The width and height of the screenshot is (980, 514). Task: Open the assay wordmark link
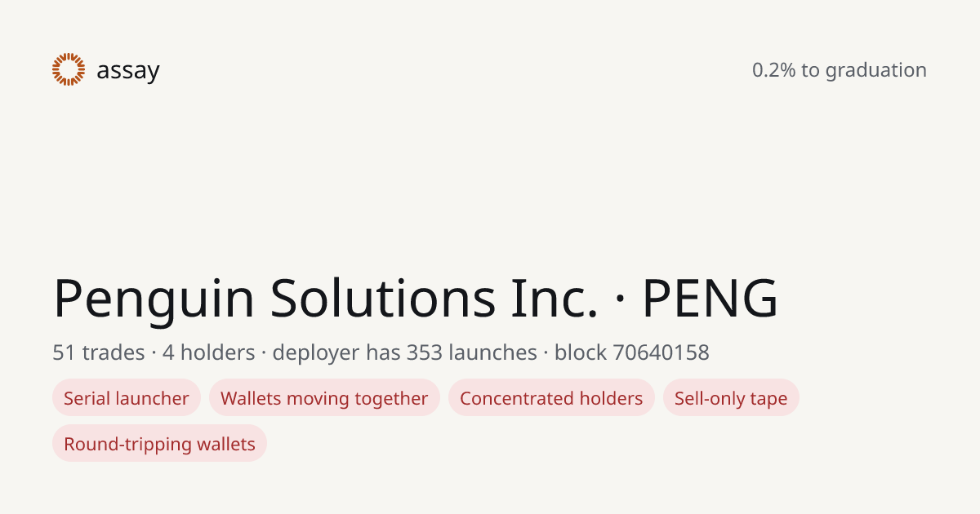click(x=128, y=71)
